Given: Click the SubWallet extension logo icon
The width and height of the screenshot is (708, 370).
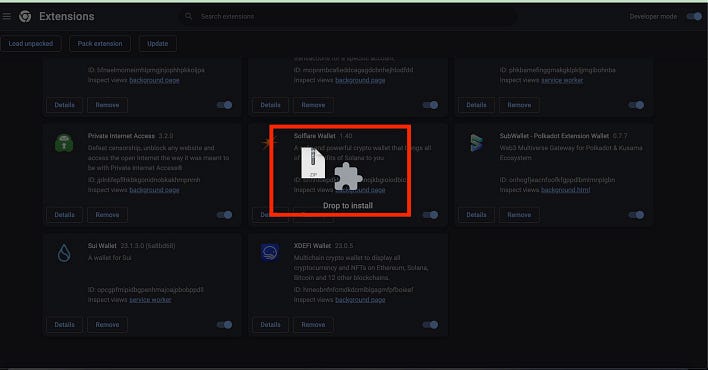Looking at the screenshot, I should (x=476, y=143).
